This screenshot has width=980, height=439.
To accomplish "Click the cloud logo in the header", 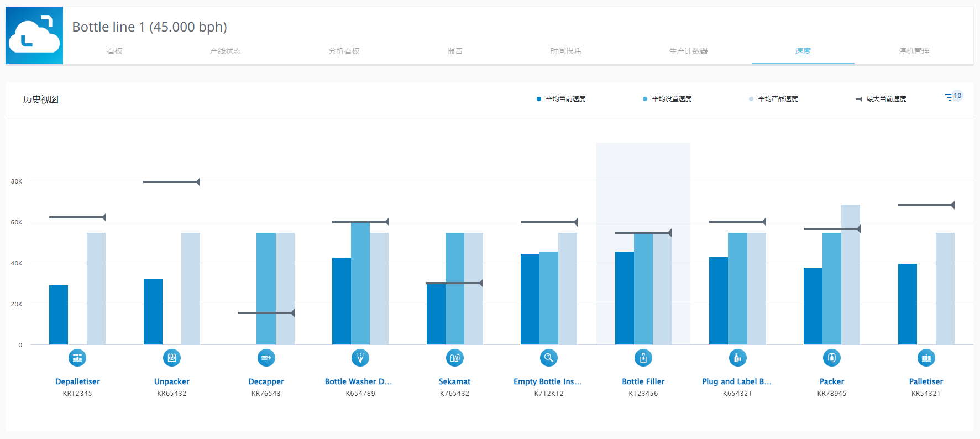I will coord(34,35).
